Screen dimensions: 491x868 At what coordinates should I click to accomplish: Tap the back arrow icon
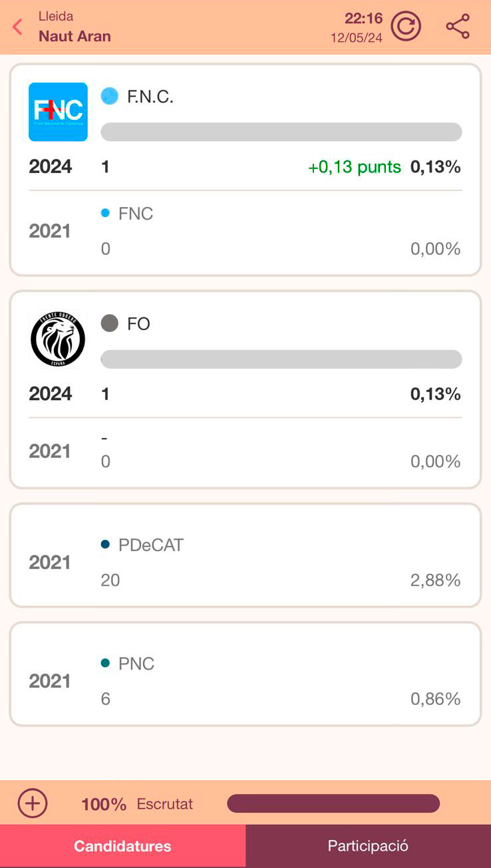[x=18, y=27]
